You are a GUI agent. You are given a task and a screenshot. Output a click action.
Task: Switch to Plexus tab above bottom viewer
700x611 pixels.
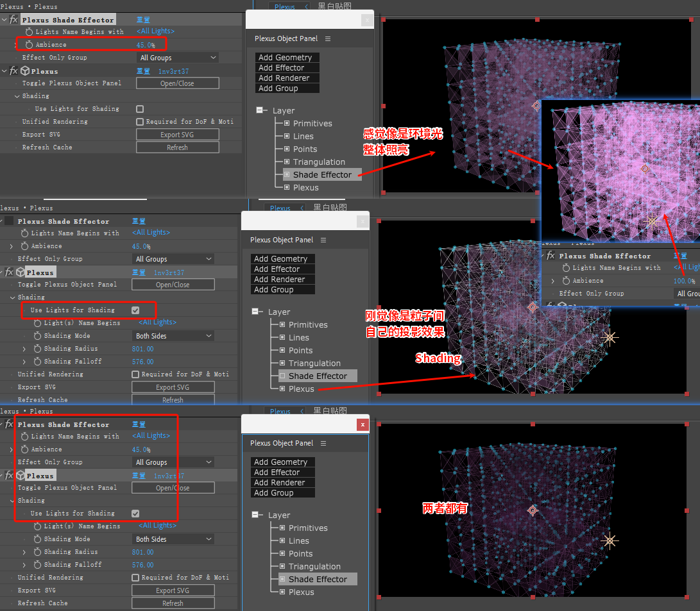click(x=280, y=411)
